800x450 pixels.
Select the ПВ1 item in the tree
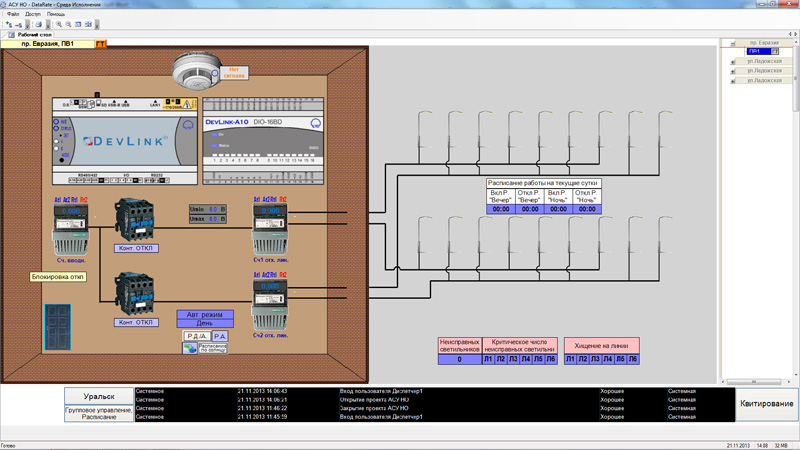pyautogui.click(x=758, y=52)
